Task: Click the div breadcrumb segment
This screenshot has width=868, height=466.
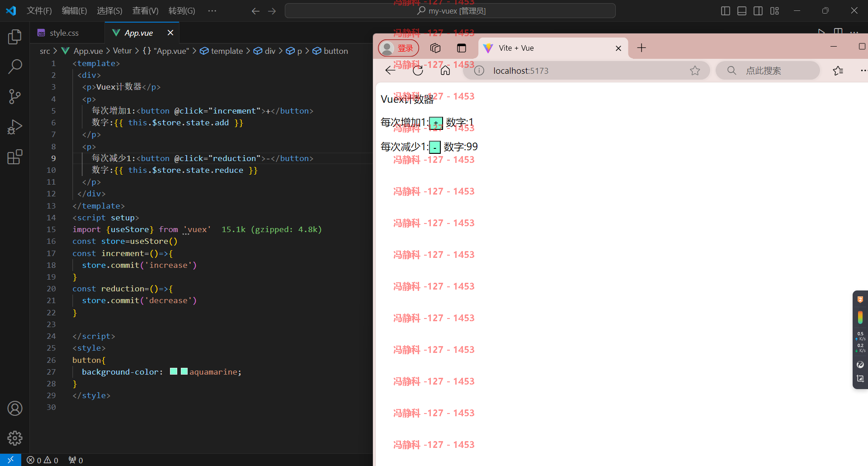Action: 265,51
